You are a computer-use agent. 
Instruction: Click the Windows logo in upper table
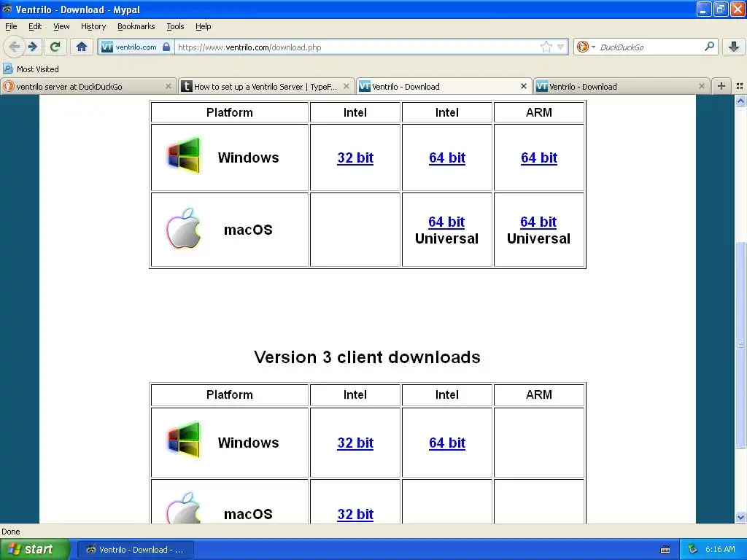tap(184, 155)
